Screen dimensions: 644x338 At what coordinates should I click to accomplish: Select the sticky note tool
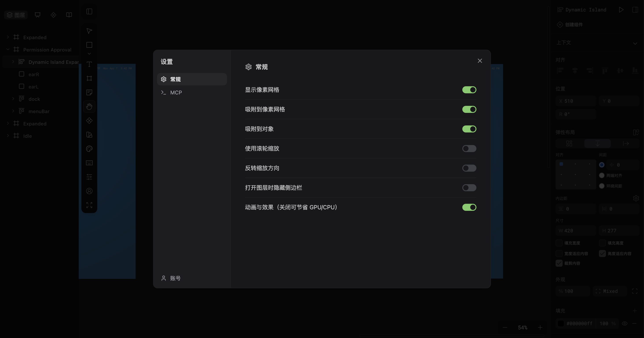[89, 92]
